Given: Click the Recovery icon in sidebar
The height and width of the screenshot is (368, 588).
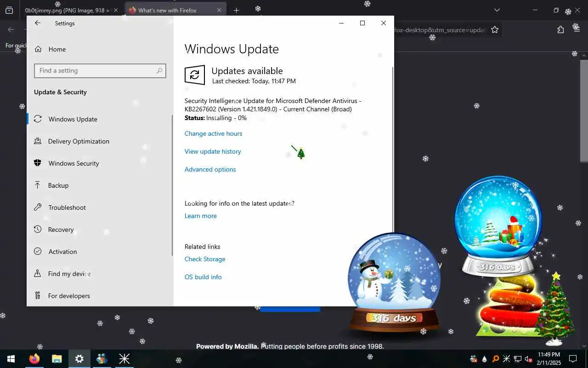Looking at the screenshot, I should click(38, 230).
